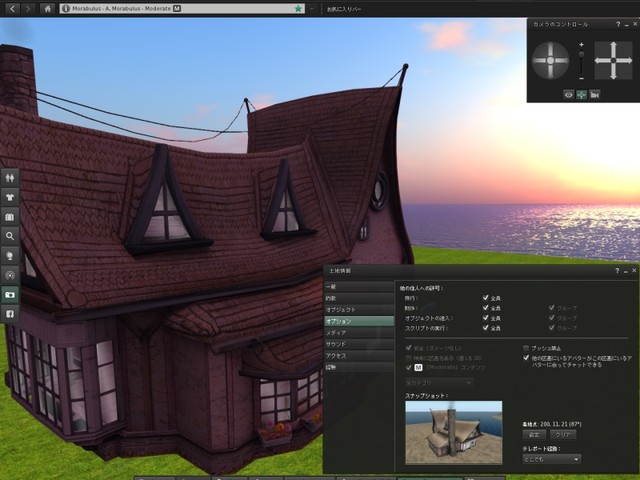Open Search with the magnifier sidebar icon

[x=10, y=236]
